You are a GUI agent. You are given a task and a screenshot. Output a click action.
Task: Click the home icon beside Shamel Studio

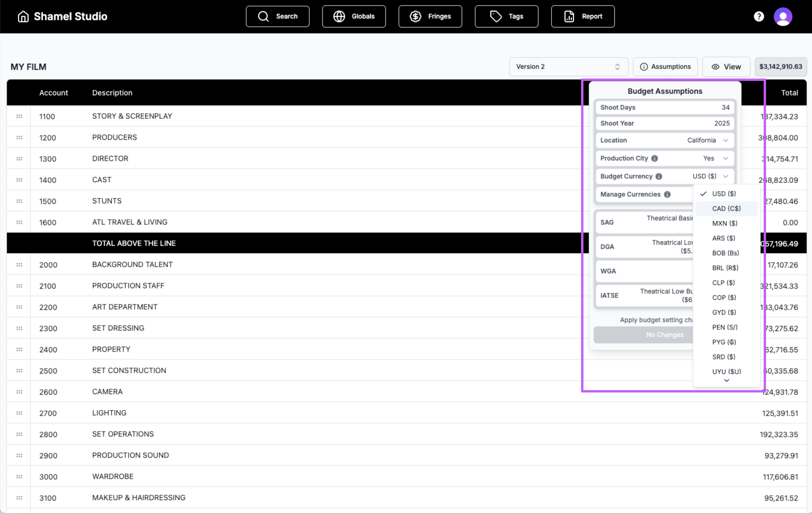[x=23, y=16]
